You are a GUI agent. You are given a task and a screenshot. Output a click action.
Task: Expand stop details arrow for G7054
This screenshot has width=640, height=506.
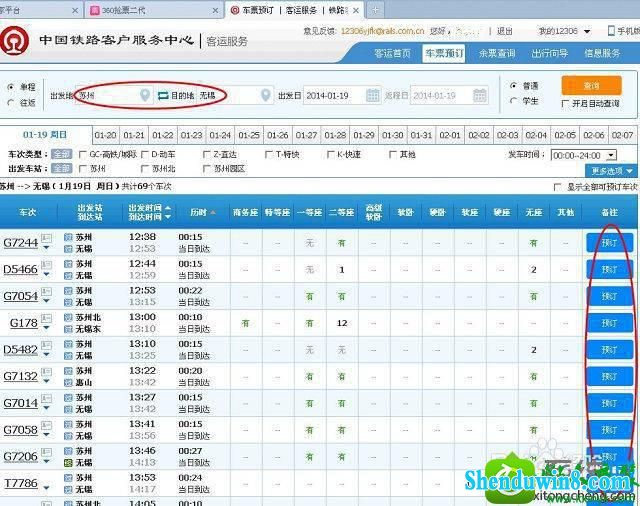(47, 301)
